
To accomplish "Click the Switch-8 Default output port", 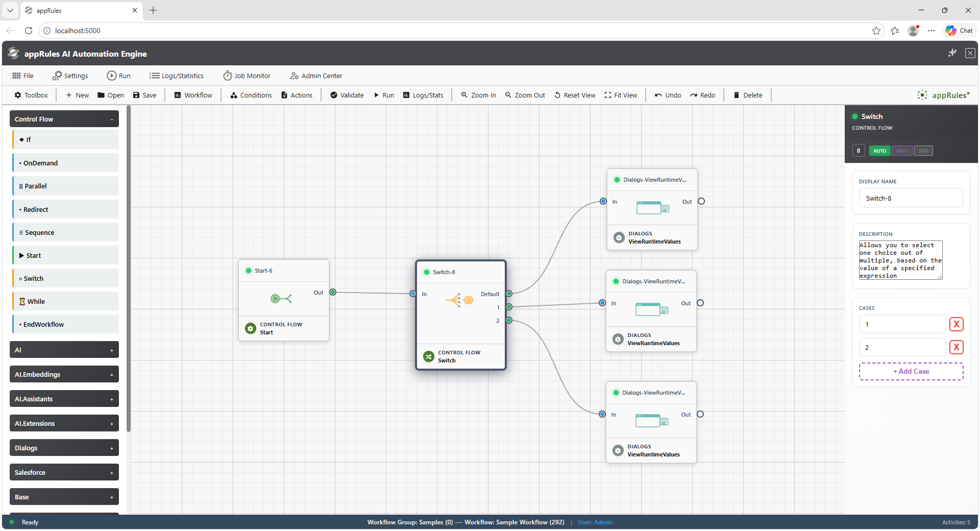I will click(509, 294).
